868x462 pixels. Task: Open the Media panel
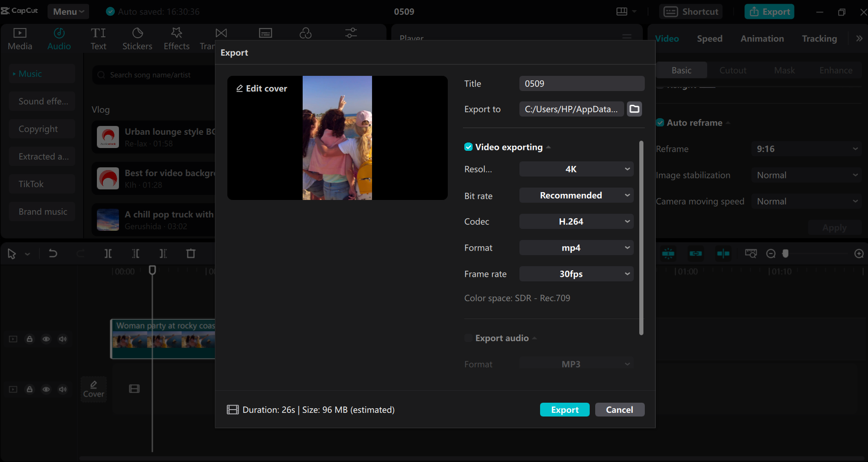click(19, 38)
